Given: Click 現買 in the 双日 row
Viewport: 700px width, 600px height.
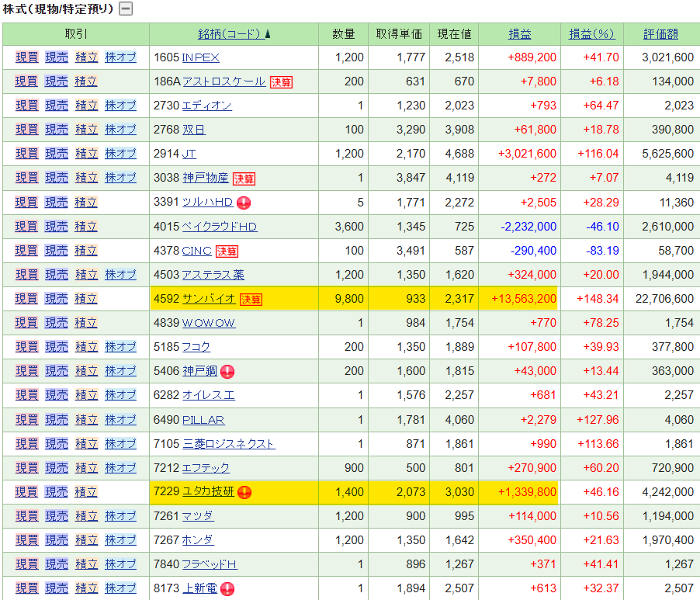Looking at the screenshot, I should [x=27, y=130].
